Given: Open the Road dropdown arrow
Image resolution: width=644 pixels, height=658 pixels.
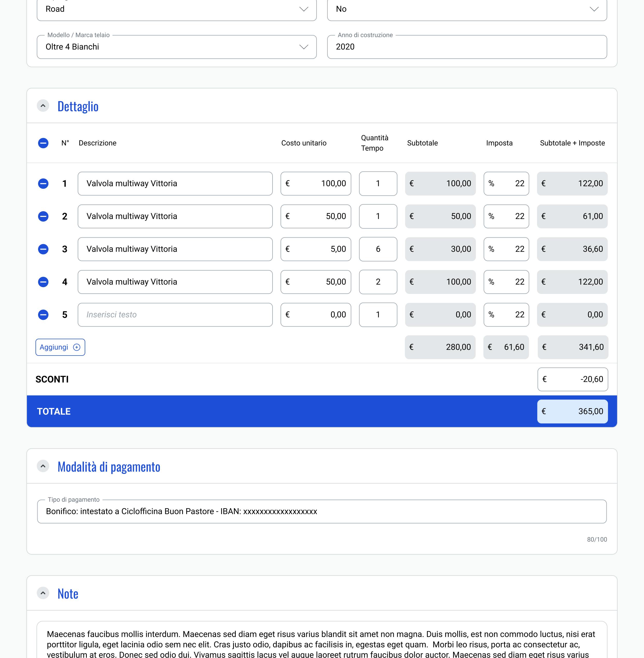Looking at the screenshot, I should click(303, 9).
